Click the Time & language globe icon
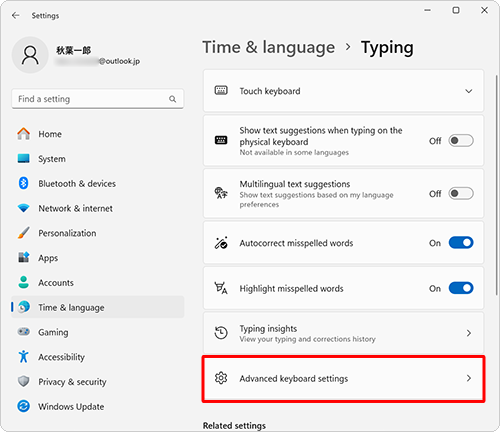Image resolution: width=500 pixels, height=432 pixels. pos(24,307)
